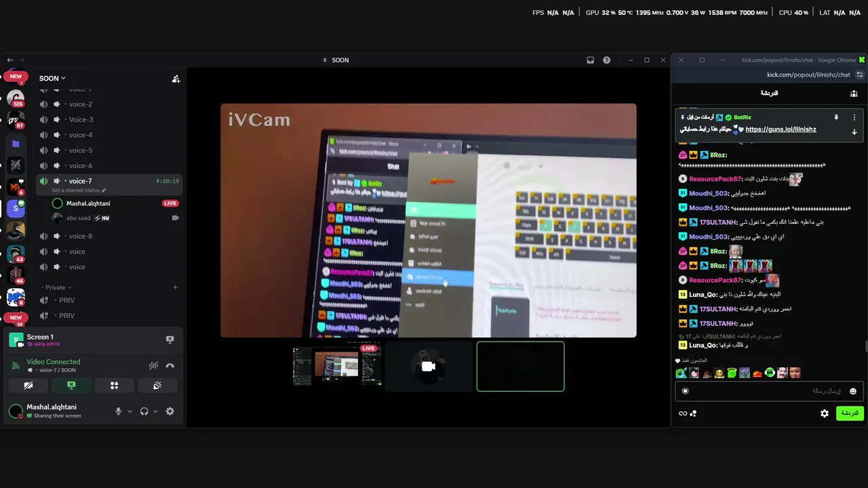Image resolution: width=868 pixels, height=488 pixels.
Task: Select the green-outlined empty participant tile
Action: point(520,367)
